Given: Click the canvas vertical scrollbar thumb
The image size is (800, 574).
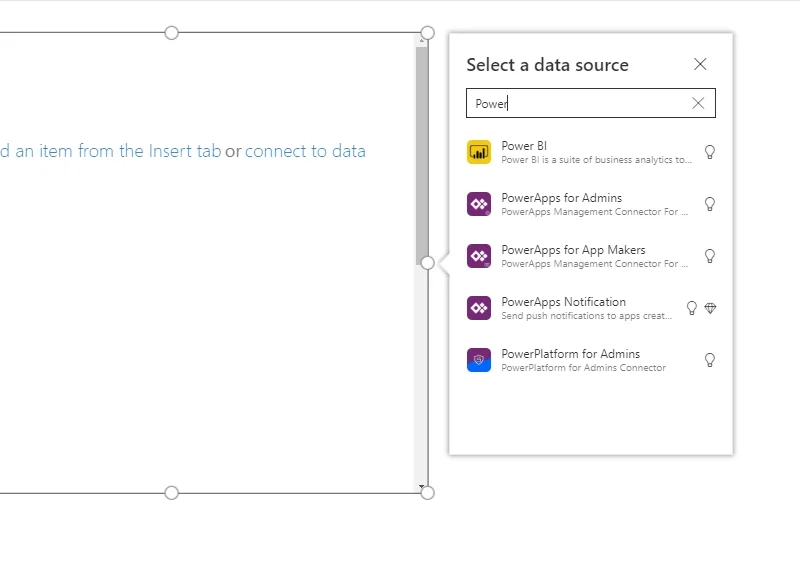Looking at the screenshot, I should pyautogui.click(x=421, y=155).
